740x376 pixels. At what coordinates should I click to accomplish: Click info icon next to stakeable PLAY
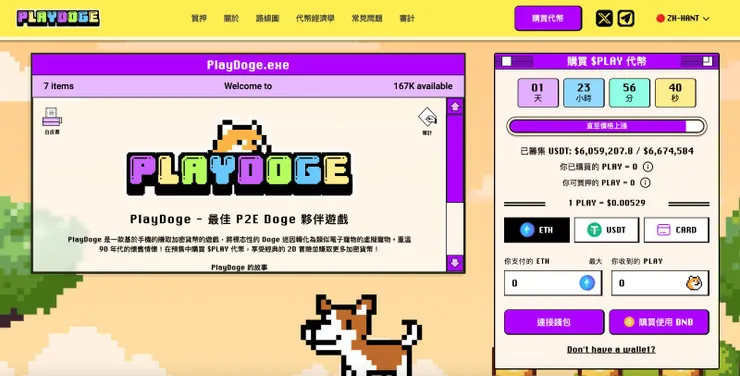pos(645,183)
